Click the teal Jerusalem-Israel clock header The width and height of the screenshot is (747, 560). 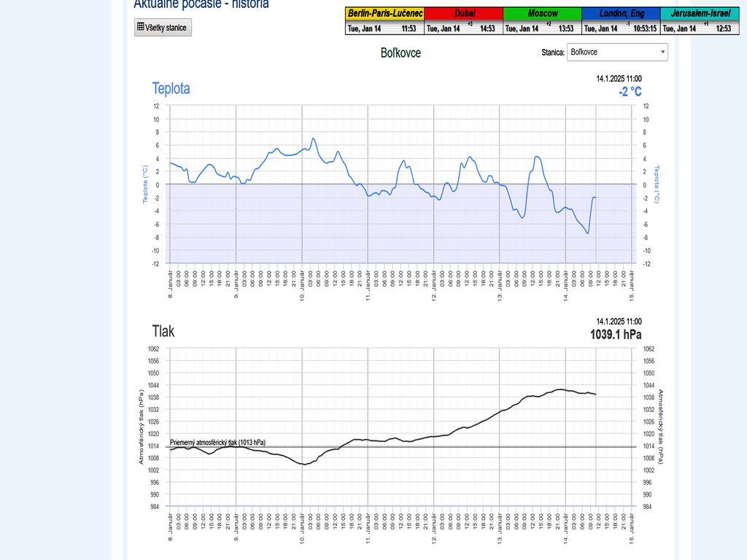click(x=700, y=14)
